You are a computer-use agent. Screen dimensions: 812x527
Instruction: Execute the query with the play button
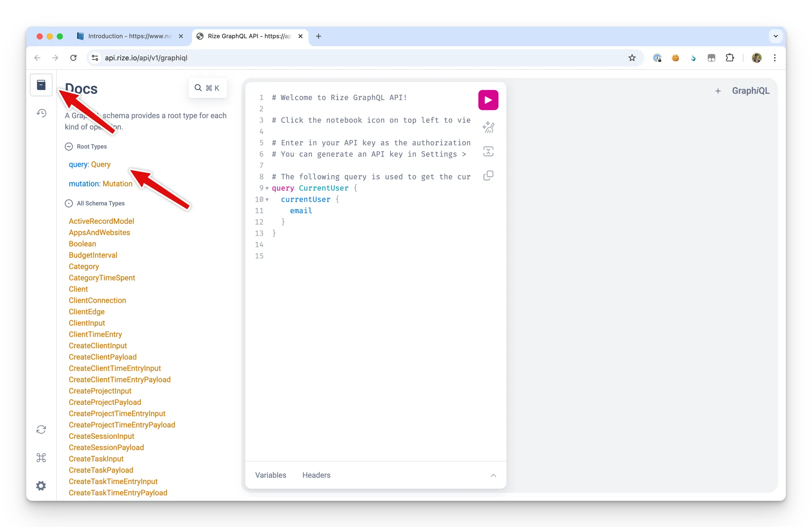(x=488, y=100)
